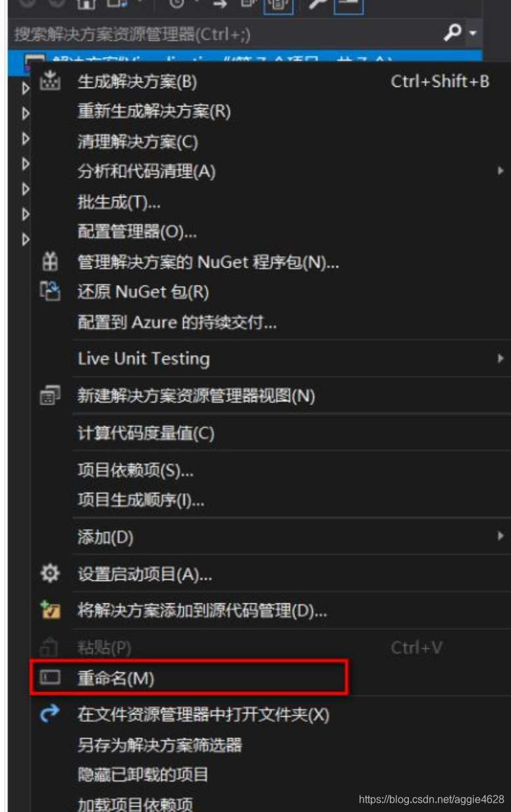Choose 计算代码度量值(C) option
Image resolution: width=511 pixels, height=812 pixels.
(x=146, y=433)
